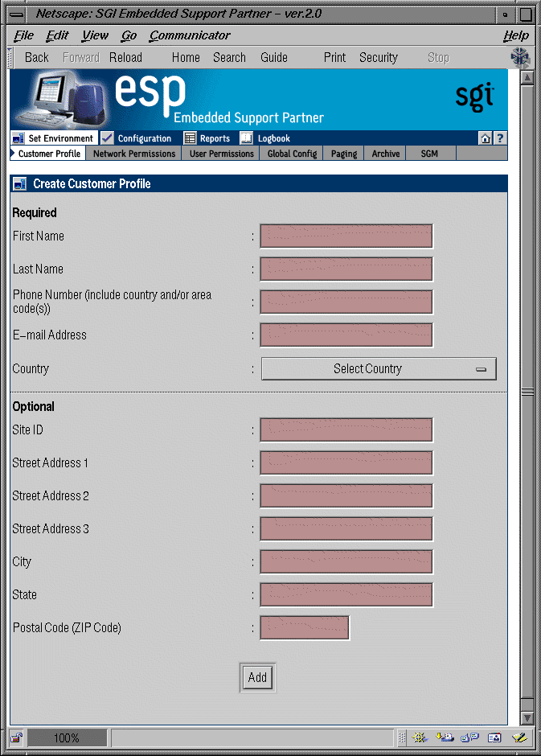Click Reload in the toolbar
Screen dimensions: 541x756
[125, 57]
